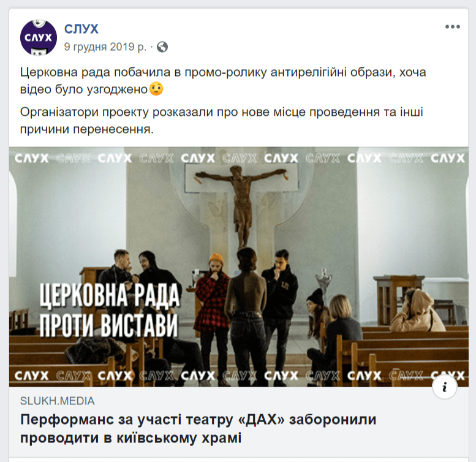The image size is (476, 462).
Task: Open headline about театру «ДАХ» performance
Action: (198, 429)
